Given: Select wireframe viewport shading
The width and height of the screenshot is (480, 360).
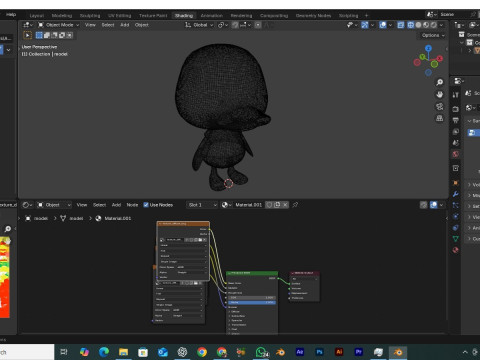Looking at the screenshot, I should tap(411, 25).
